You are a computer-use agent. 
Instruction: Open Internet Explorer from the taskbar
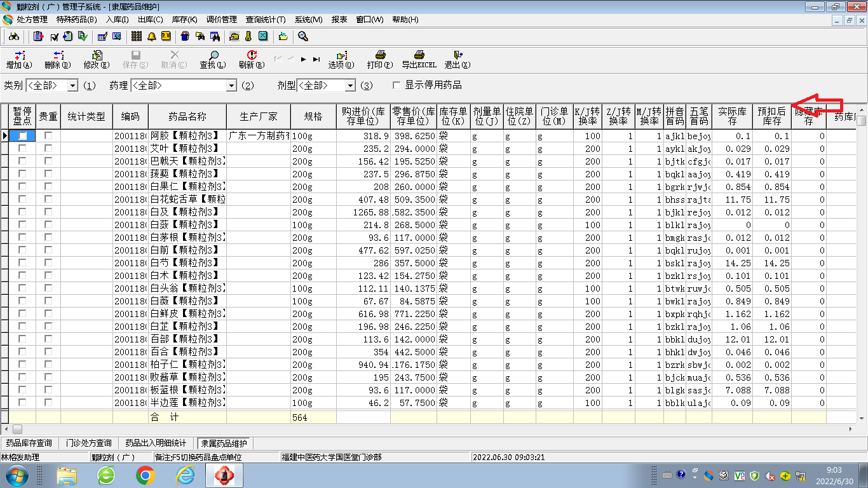tap(185, 475)
